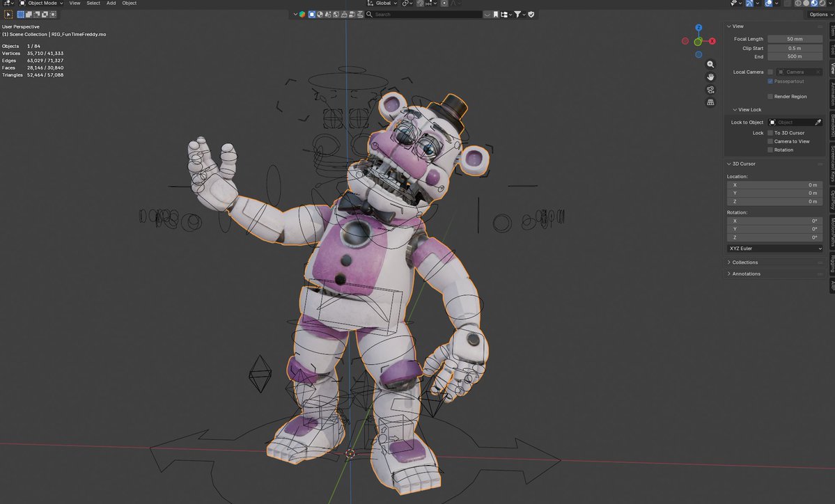The image size is (835, 504).
Task: Toggle the show gizmo icon
Action: (x=749, y=3)
